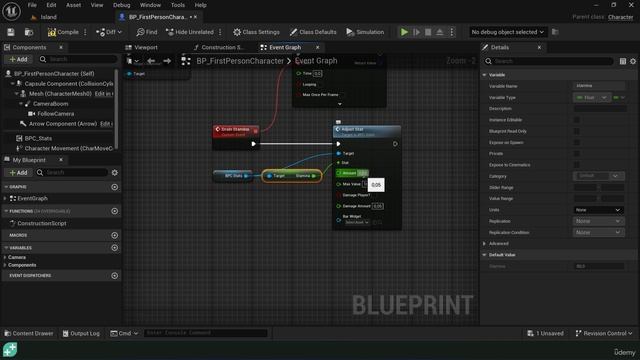Click the Unreal Engine logo icon
This screenshot has width=640, height=360.
pyautogui.click(x=11, y=11)
